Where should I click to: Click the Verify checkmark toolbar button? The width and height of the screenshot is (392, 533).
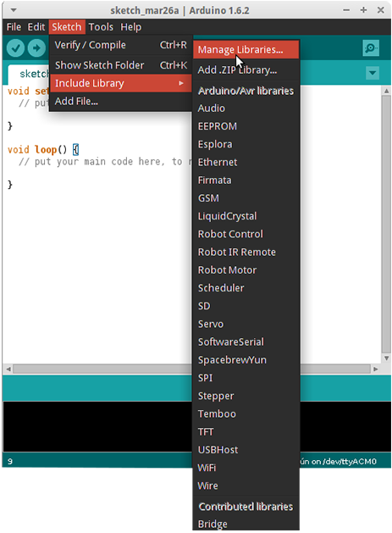click(15, 48)
